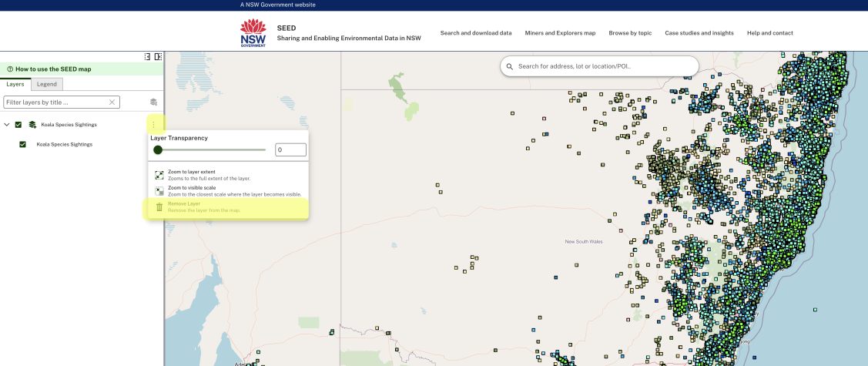Click the Layer Transparency slider track
Image resolution: width=868 pixels, height=366 pixels.
point(212,149)
